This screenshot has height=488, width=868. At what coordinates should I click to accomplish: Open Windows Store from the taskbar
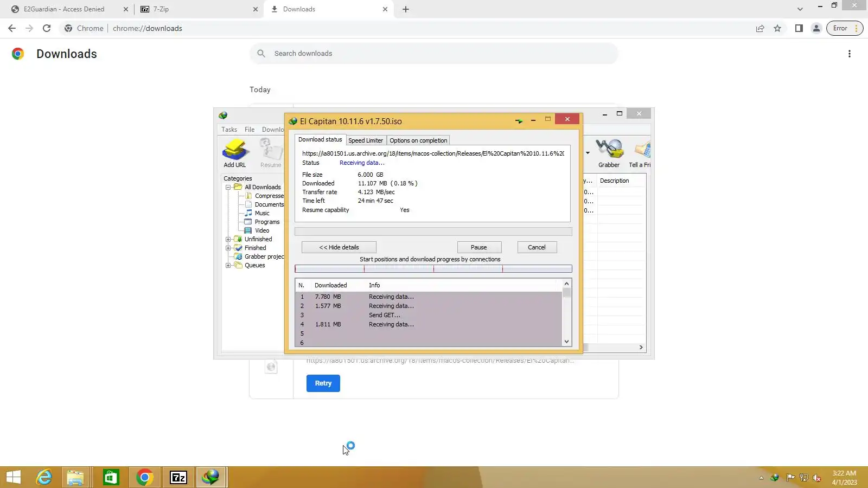pyautogui.click(x=111, y=477)
